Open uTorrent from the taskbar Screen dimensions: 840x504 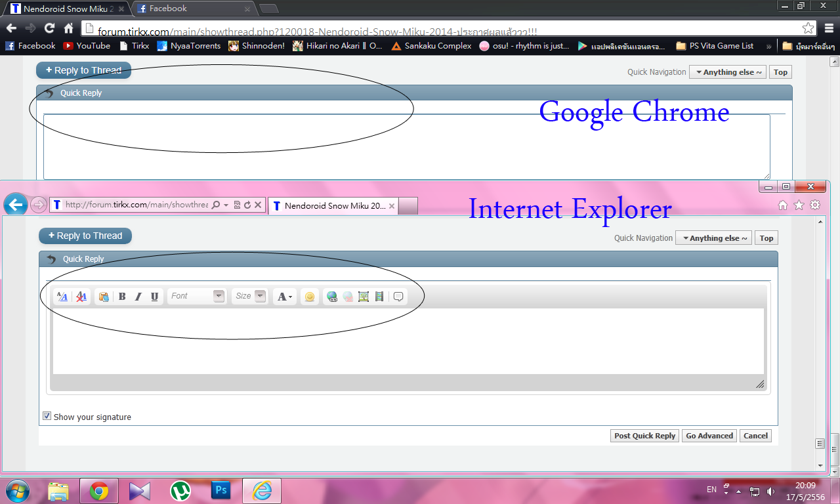(x=180, y=490)
